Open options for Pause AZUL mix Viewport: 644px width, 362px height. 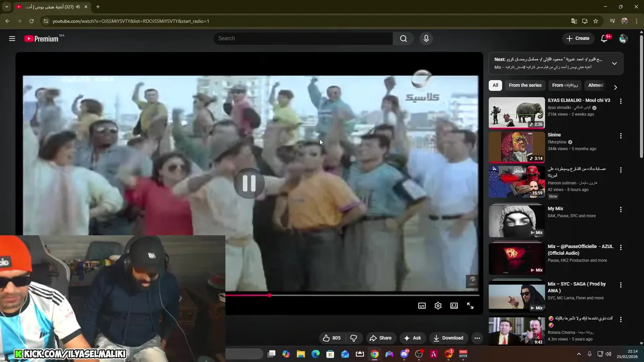[620, 247]
